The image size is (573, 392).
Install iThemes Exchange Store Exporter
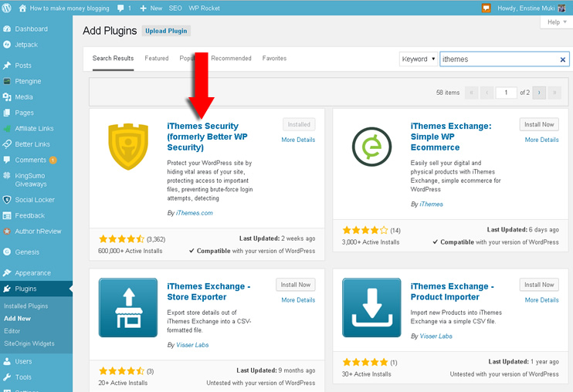pyautogui.click(x=295, y=285)
